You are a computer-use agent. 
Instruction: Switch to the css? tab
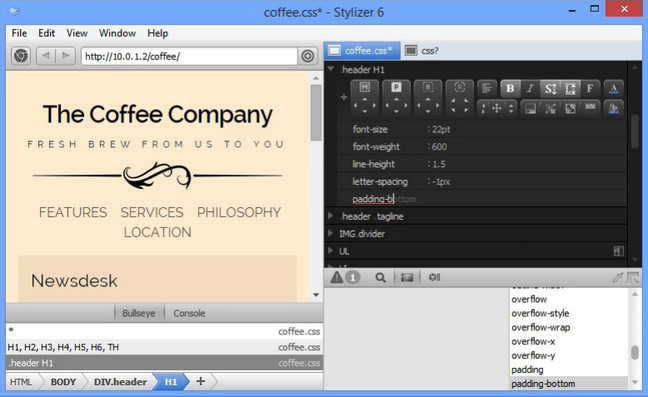point(422,51)
